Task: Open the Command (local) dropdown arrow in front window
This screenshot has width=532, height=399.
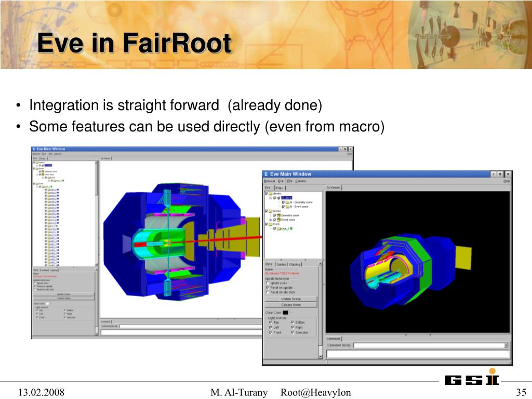Action: click(x=506, y=345)
